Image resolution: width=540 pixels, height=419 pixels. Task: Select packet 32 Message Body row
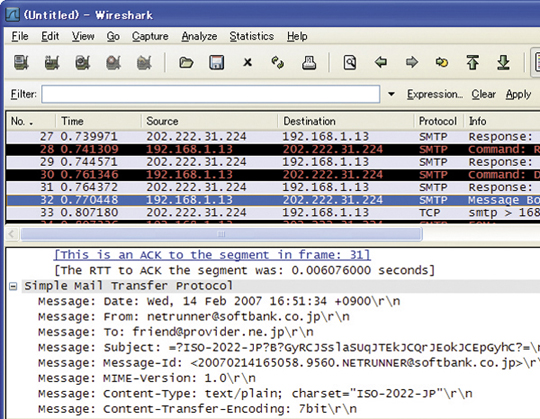coord(273,200)
